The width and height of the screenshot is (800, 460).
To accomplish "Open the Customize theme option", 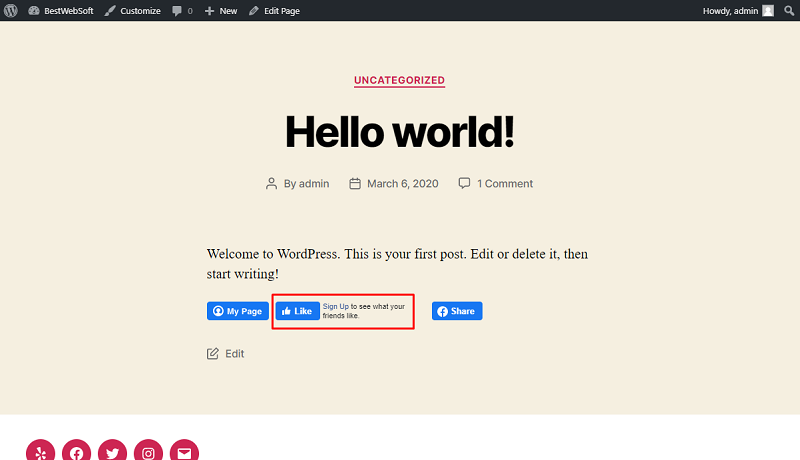I will 133,11.
